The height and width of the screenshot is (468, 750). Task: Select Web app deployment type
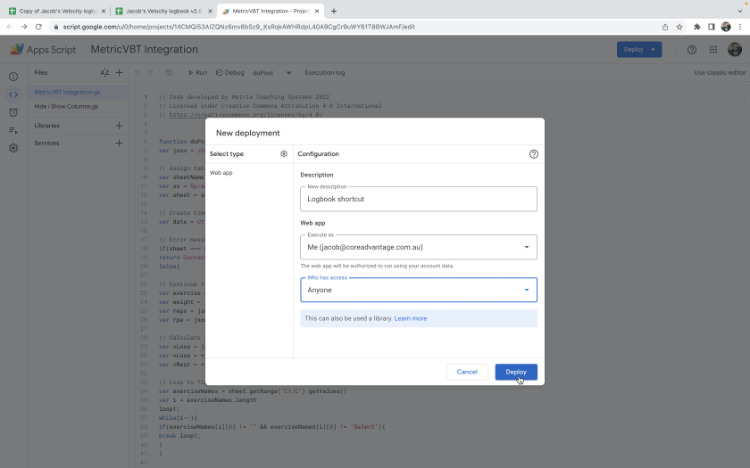pyautogui.click(x=221, y=173)
